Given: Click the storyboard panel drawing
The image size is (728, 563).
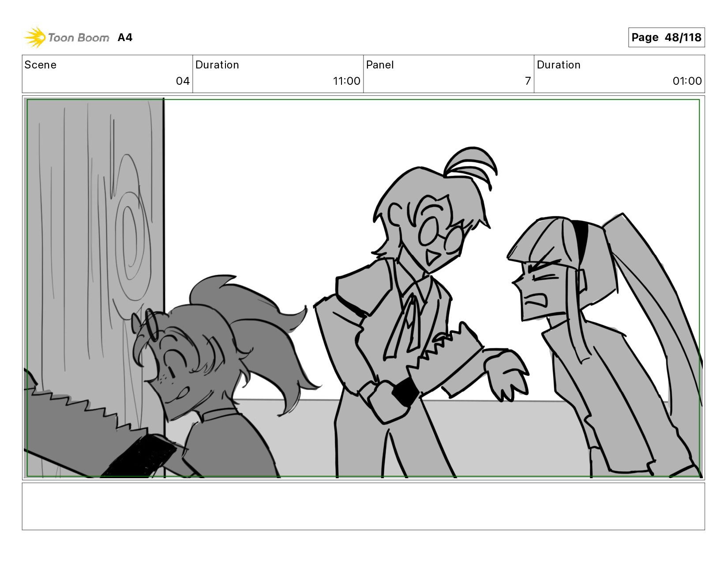Looking at the screenshot, I should click(x=364, y=288).
